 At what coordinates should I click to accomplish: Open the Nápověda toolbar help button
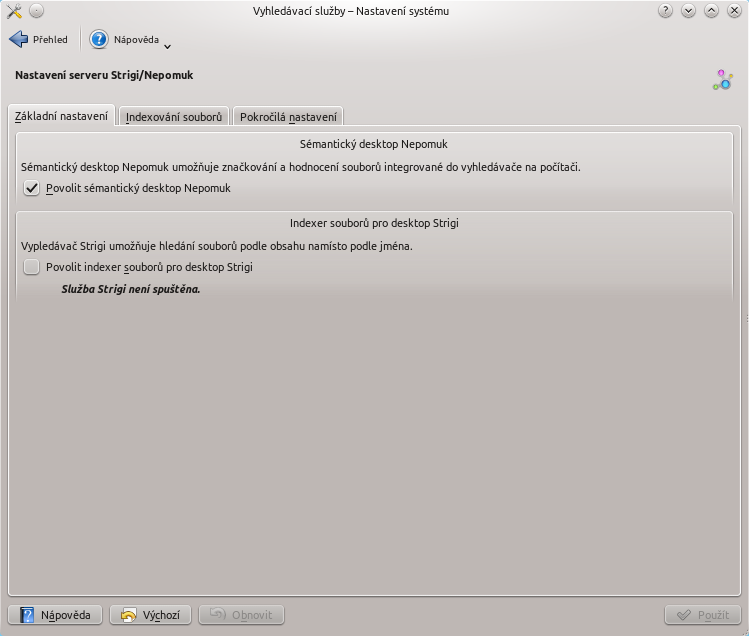[124, 40]
